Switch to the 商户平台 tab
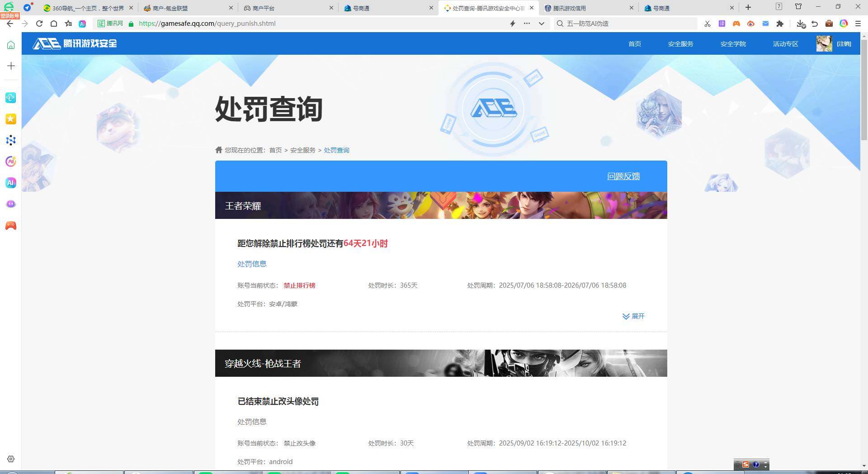Viewport: 868px width, 474px height. 288,8
